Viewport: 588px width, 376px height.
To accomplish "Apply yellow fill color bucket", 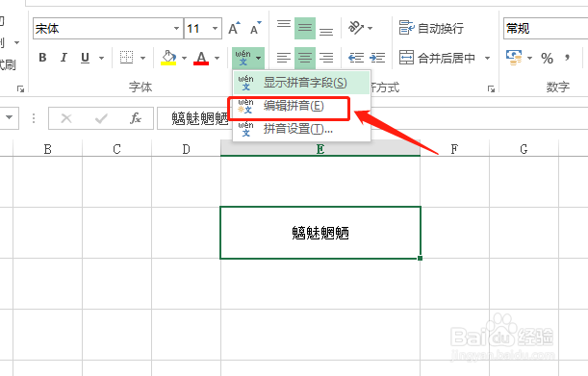I will [168, 58].
